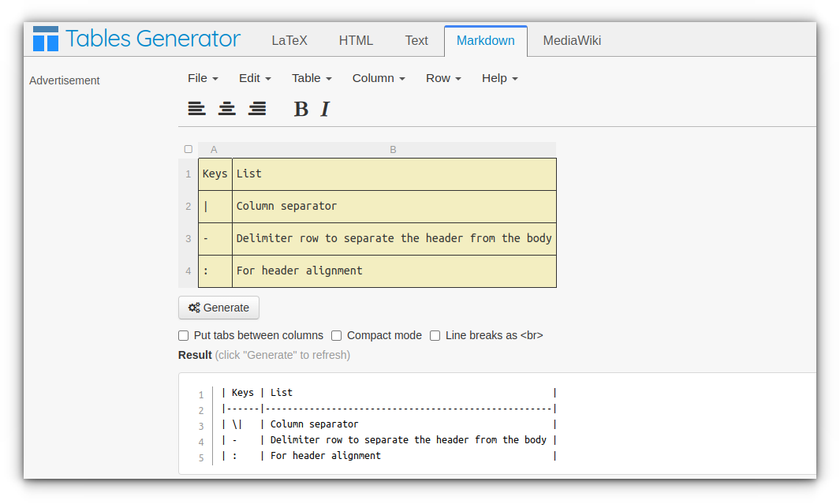The width and height of the screenshot is (840, 504).
Task: Open the Table menu
Action: pyautogui.click(x=311, y=78)
